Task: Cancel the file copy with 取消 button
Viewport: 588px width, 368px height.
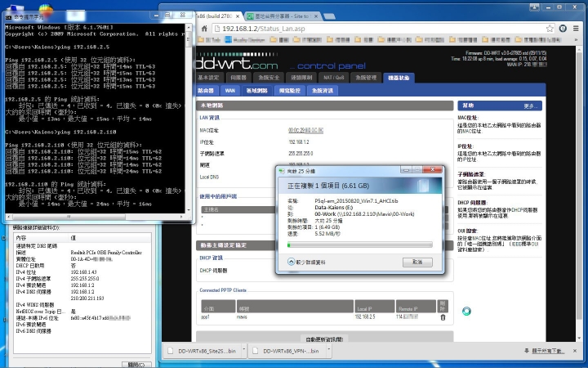Action: [416, 262]
